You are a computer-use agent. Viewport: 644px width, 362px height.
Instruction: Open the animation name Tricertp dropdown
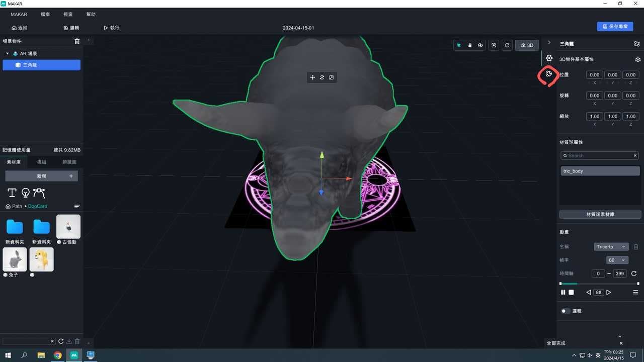pos(611,247)
